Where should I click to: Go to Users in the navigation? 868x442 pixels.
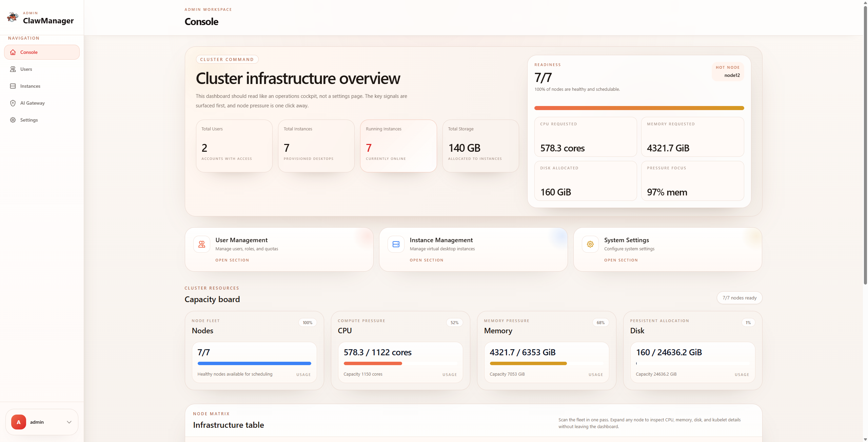42,69
